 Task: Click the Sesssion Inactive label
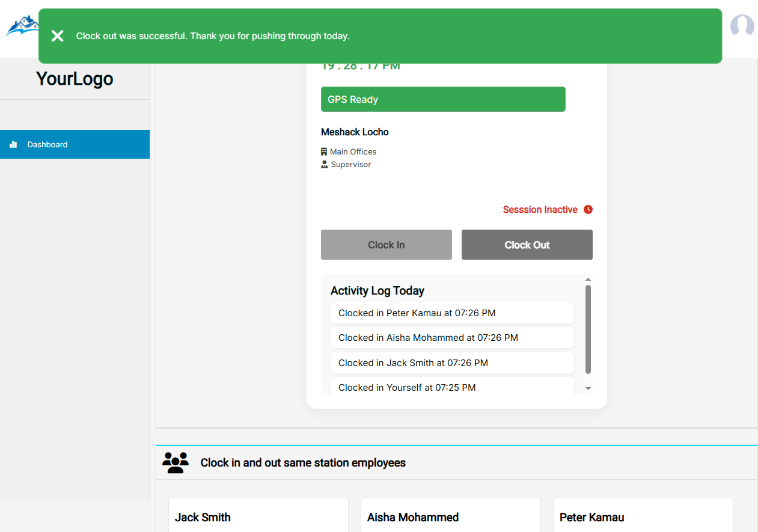[540, 209]
